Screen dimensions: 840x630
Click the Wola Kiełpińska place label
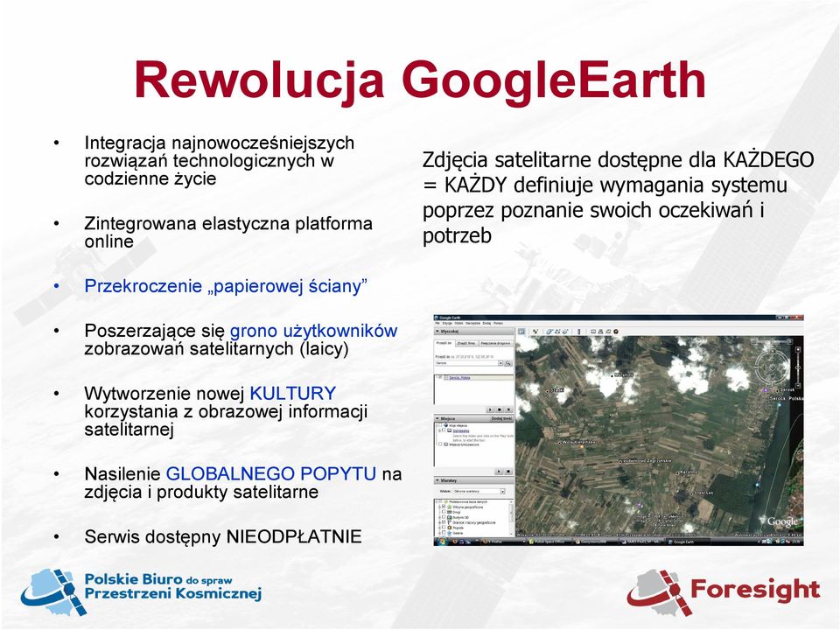pyautogui.click(x=578, y=442)
